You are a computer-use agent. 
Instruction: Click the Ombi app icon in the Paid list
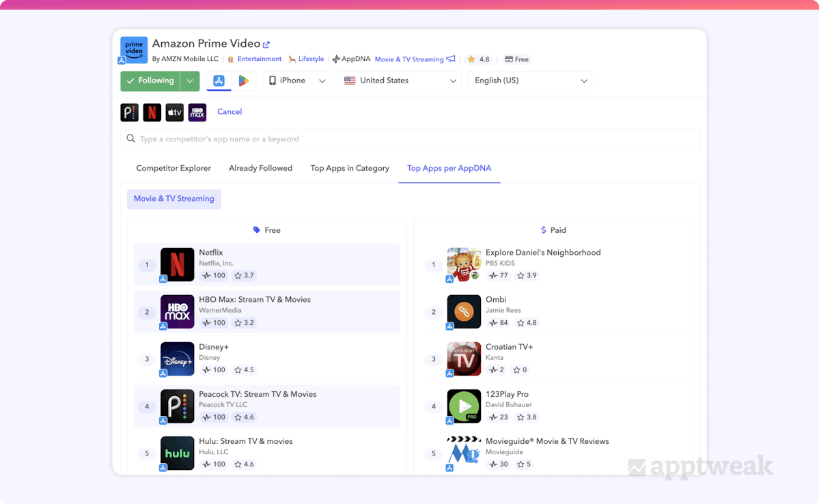tap(464, 311)
